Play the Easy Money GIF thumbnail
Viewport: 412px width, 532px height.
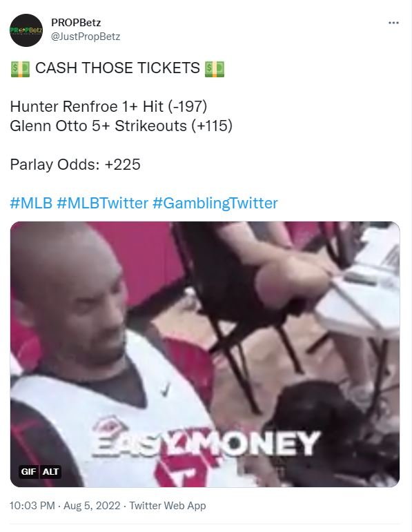(x=205, y=354)
